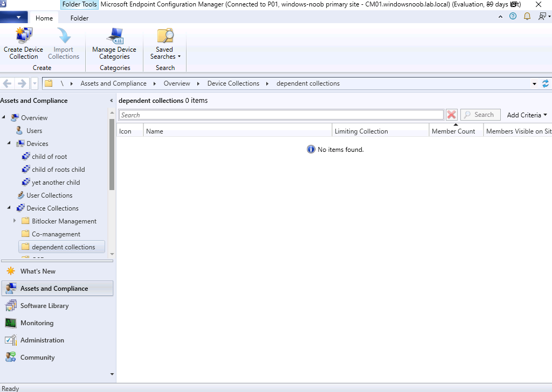Select dependent collections folder

pyautogui.click(x=61, y=247)
